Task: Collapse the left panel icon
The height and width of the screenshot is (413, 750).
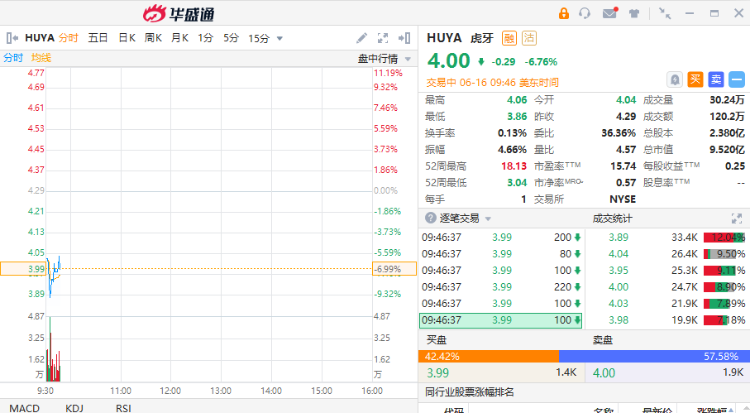Action: click(11, 38)
